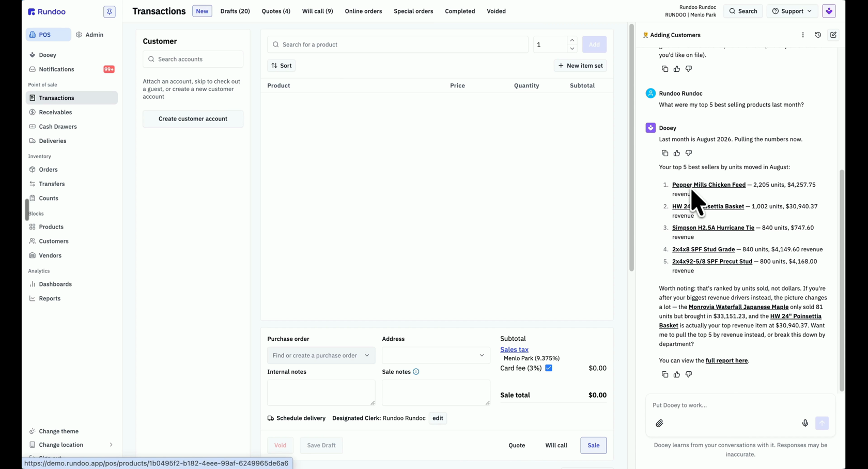
Task: Thumbs up the full report reply
Action: coord(677,374)
